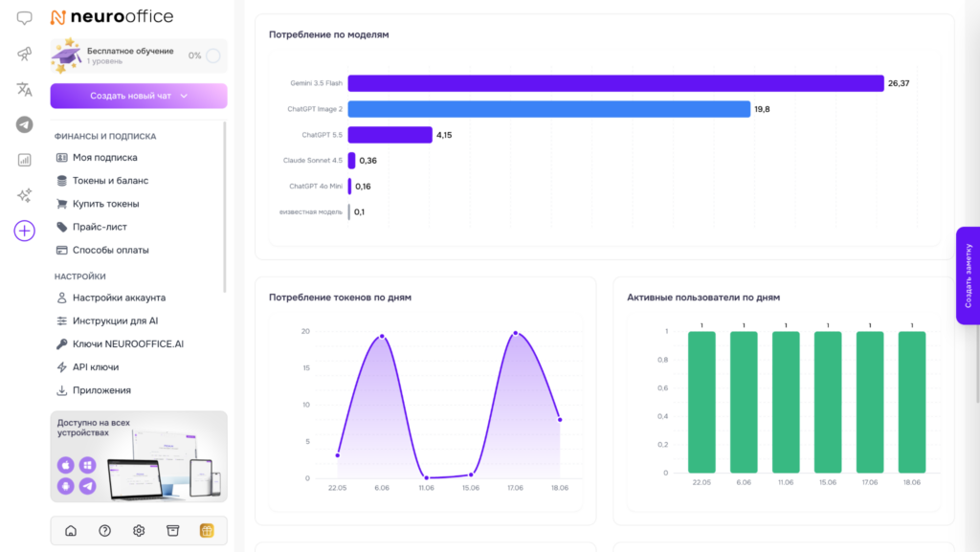Open the settings gear icon in bottom toolbar
Image resolution: width=980 pixels, height=552 pixels.
pos(139,531)
